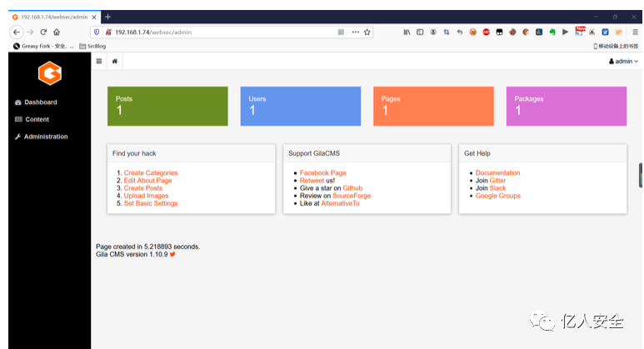
Task: Click the tracking protection shield icon
Action: click(97, 32)
